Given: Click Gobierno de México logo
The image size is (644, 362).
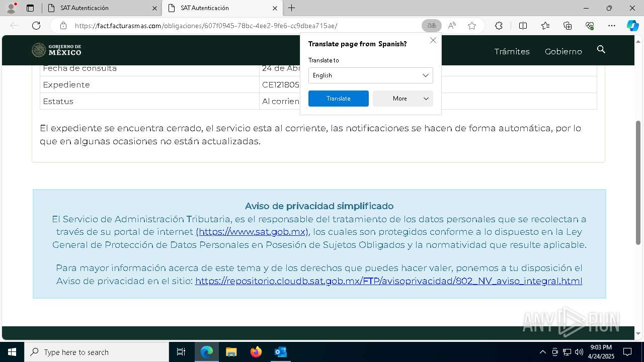Looking at the screenshot, I should (56, 50).
